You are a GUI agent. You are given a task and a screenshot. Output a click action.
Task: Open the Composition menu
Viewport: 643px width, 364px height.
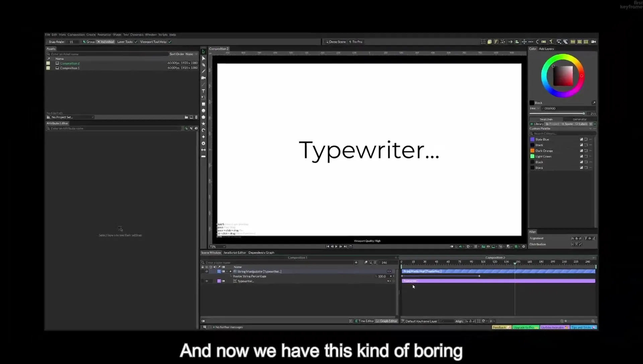[76, 35]
